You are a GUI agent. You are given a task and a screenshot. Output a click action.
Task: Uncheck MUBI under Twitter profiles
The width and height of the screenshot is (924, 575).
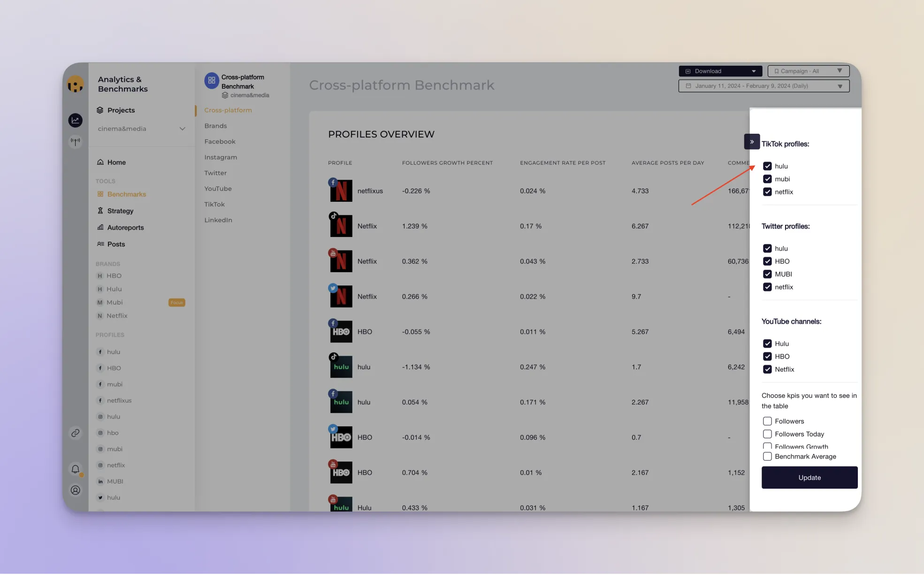[x=767, y=274]
